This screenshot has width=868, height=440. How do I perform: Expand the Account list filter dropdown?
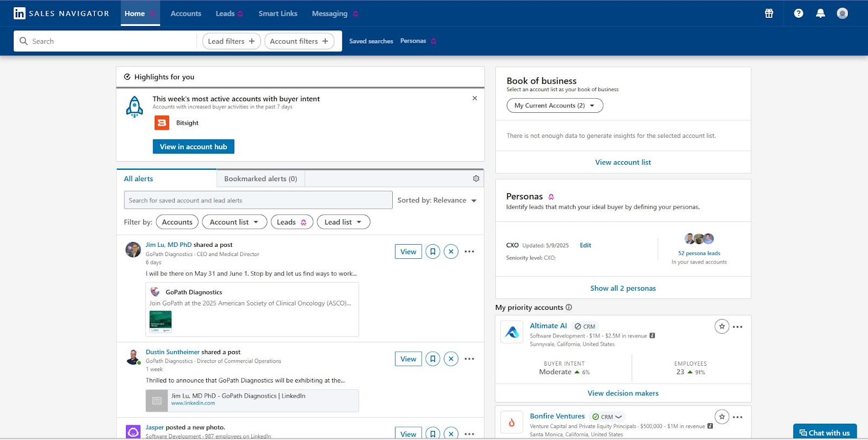(x=234, y=222)
